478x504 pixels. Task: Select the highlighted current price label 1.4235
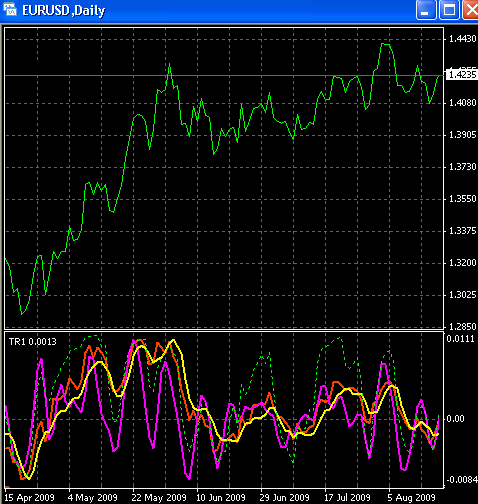click(x=462, y=74)
